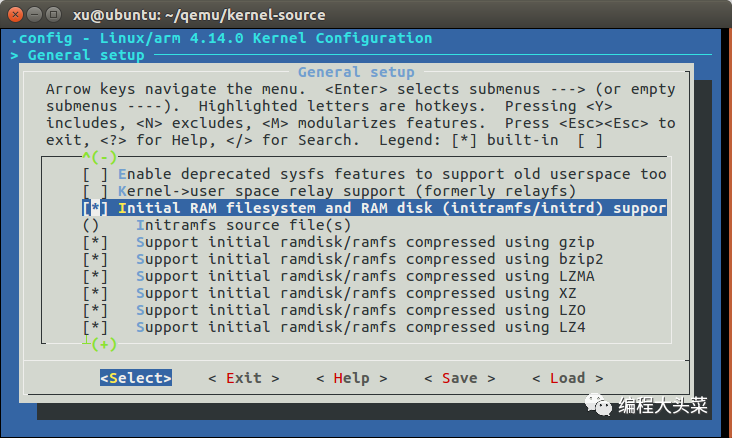Click the window title 'xu@ubuntu: ~/qemu/kernel-source'

point(199,15)
